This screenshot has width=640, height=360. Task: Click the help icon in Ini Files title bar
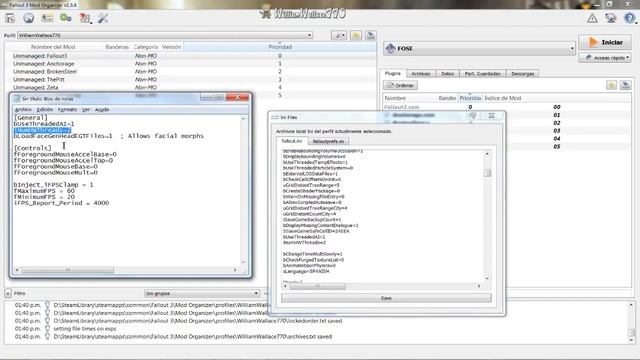coord(473,116)
